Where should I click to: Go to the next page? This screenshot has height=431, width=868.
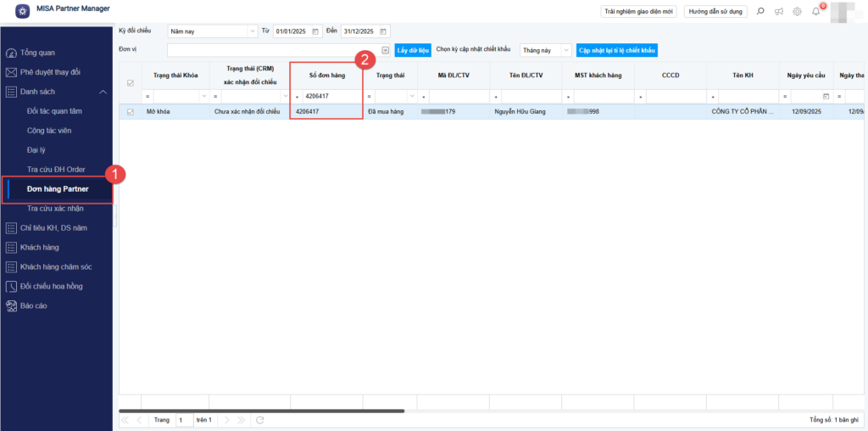[x=226, y=420]
